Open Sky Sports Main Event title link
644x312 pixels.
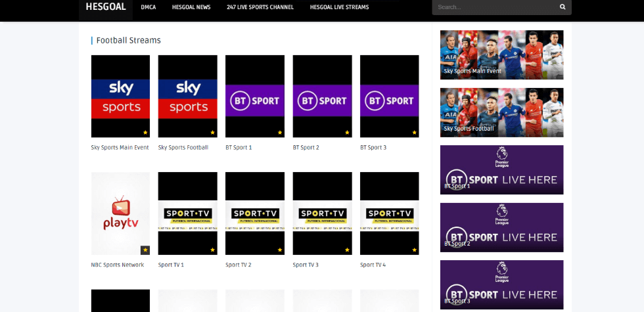tap(120, 148)
